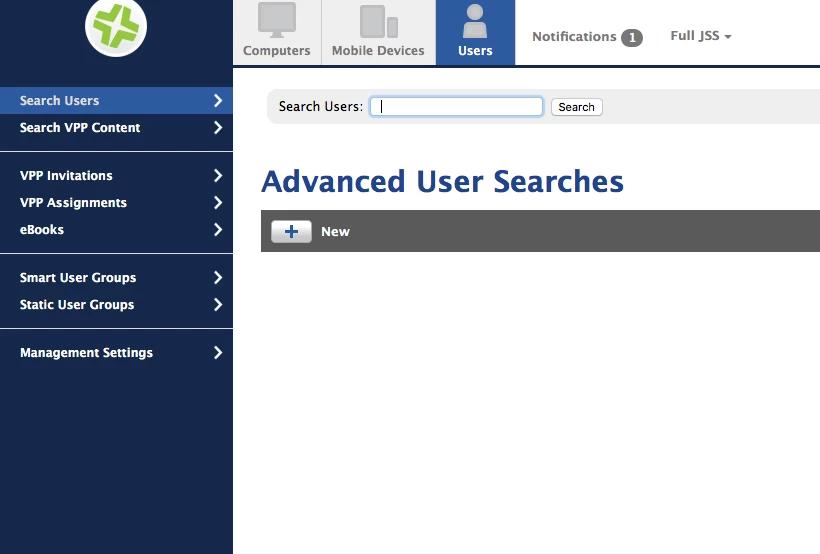Select Search Users in sidebar
The width and height of the screenshot is (820, 554).
pyautogui.click(x=116, y=100)
